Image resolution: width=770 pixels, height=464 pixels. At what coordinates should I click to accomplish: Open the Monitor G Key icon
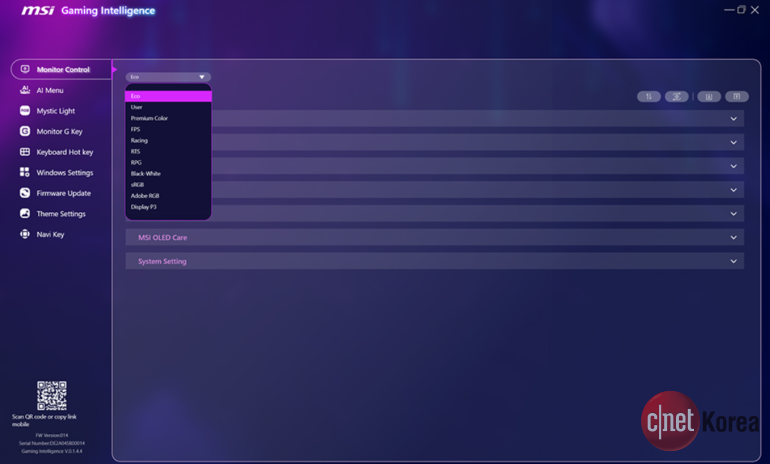(x=25, y=131)
